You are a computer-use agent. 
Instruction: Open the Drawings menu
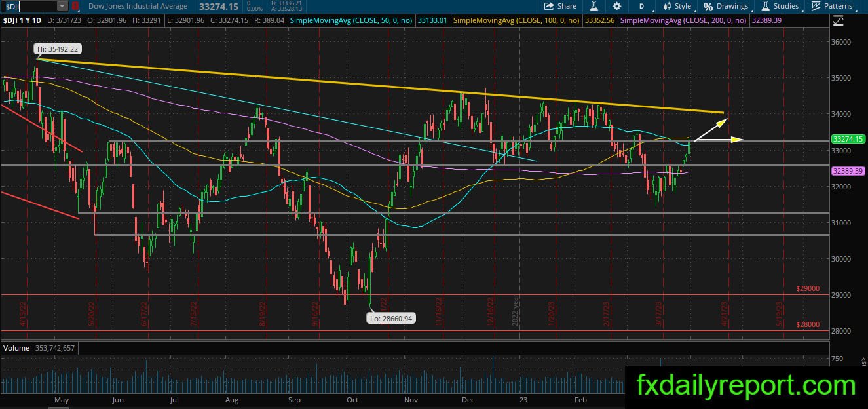[726, 6]
